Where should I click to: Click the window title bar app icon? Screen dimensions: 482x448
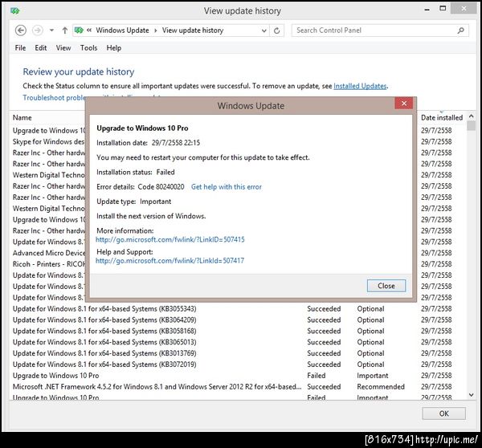pos(14,10)
